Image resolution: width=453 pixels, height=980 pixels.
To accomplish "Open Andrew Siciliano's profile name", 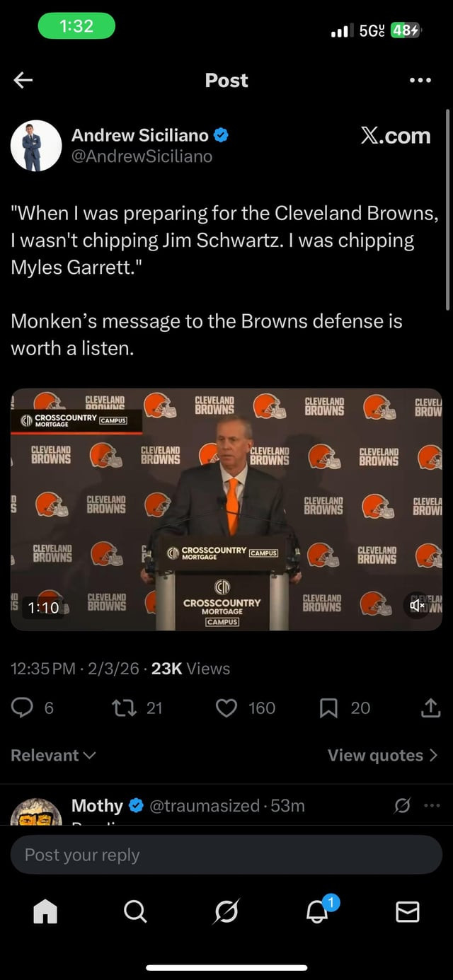I will coord(140,135).
